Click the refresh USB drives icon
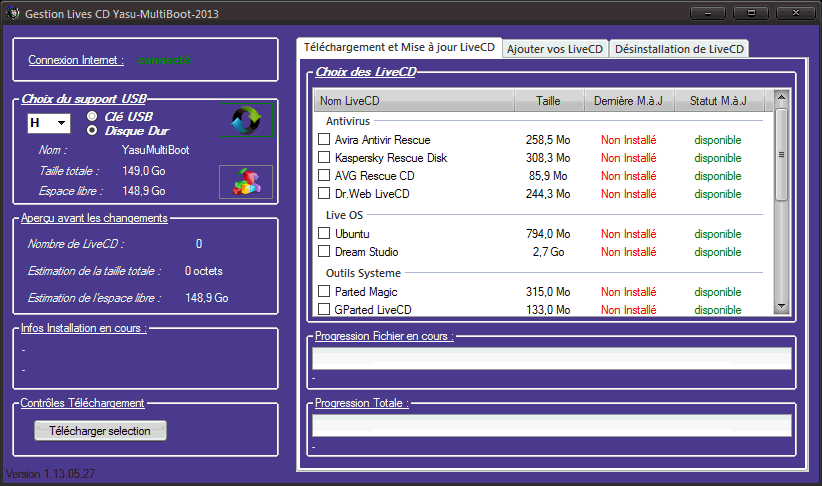Viewport: 822px width, 486px height. 246,120
